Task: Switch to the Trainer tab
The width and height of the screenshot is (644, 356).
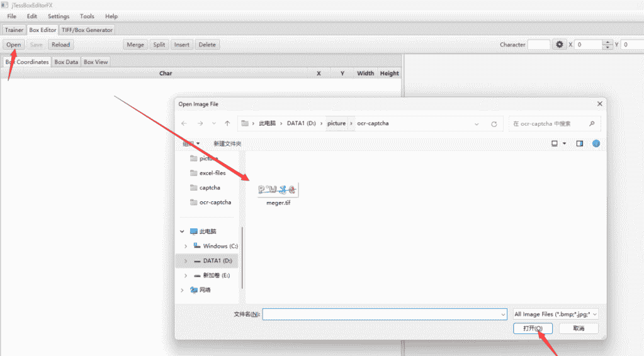Action: [14, 30]
